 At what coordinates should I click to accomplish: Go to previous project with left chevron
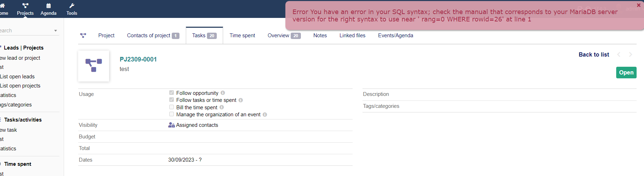point(619,54)
